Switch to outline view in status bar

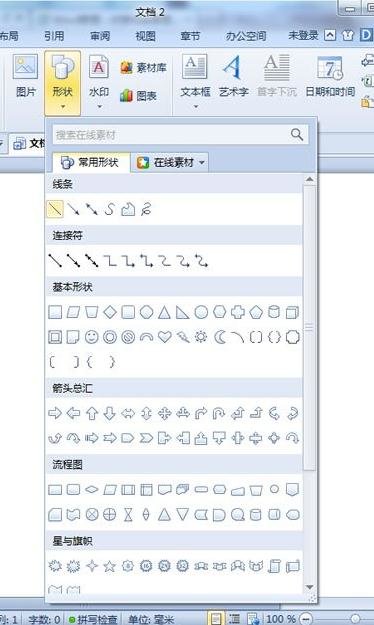(x=234, y=619)
